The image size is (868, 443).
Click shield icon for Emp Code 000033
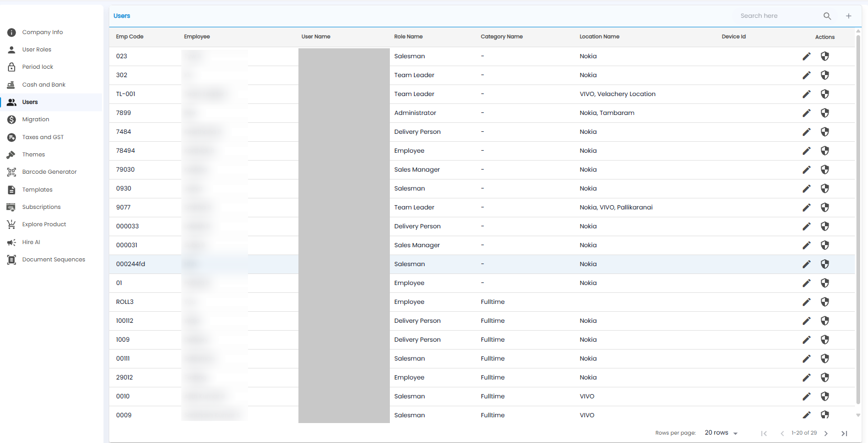[x=825, y=226]
